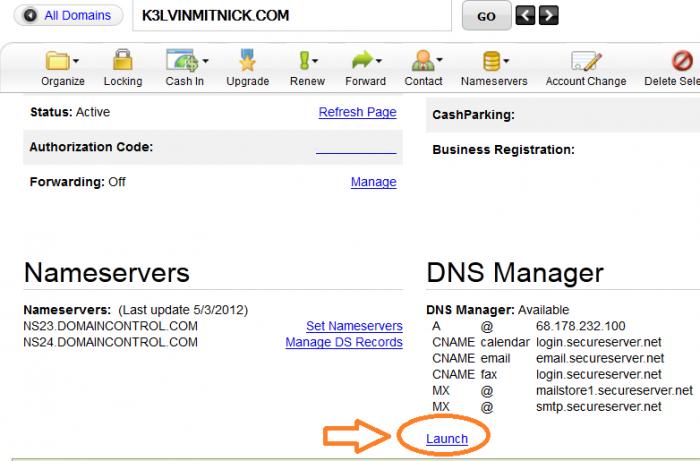Viewport: 700px width, 461px height.
Task: Click the Forward green arrow icon
Action: (362, 60)
